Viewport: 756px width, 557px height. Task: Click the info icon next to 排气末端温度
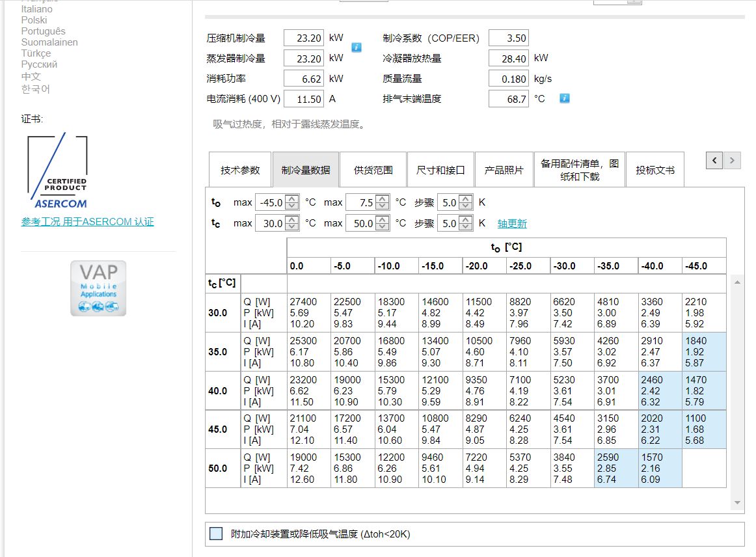pyautogui.click(x=565, y=98)
